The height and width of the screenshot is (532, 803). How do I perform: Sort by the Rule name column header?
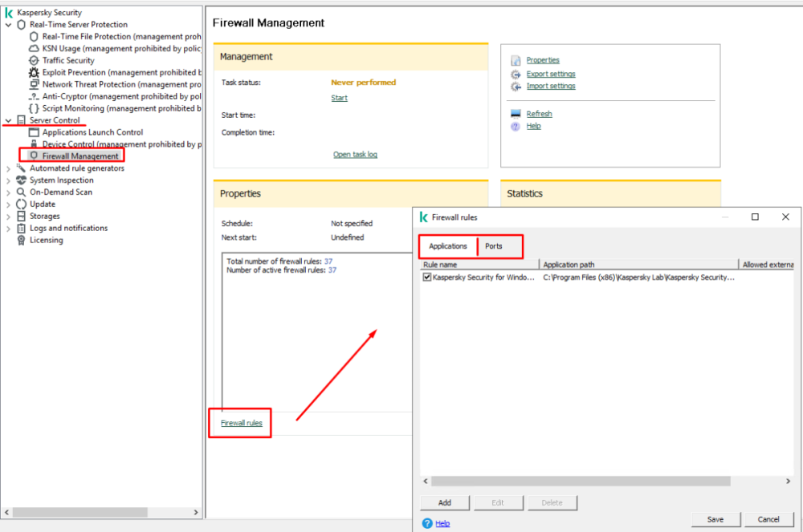(480, 265)
